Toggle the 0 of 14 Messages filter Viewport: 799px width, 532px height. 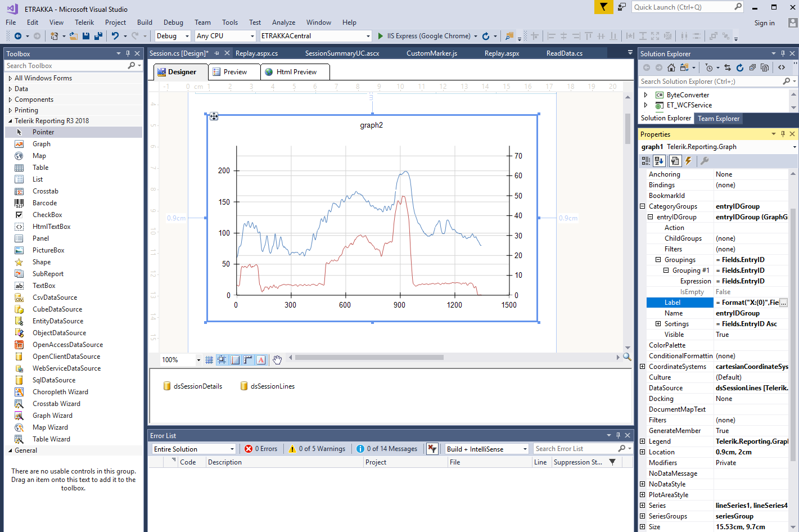[387, 449]
